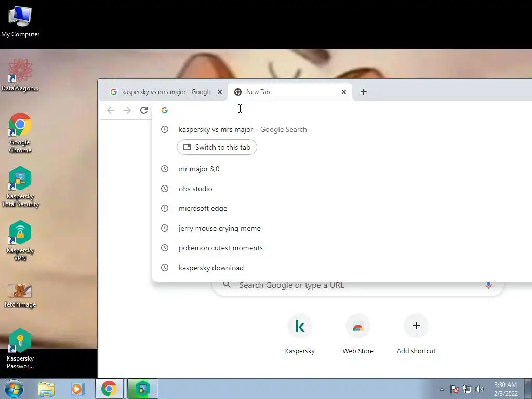
Task: Open Kaspersky VPN desktop shortcut
Action: point(20,241)
